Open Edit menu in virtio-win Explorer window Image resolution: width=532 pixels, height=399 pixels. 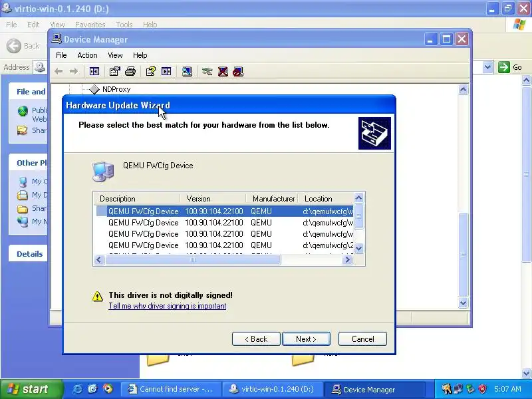point(33,25)
